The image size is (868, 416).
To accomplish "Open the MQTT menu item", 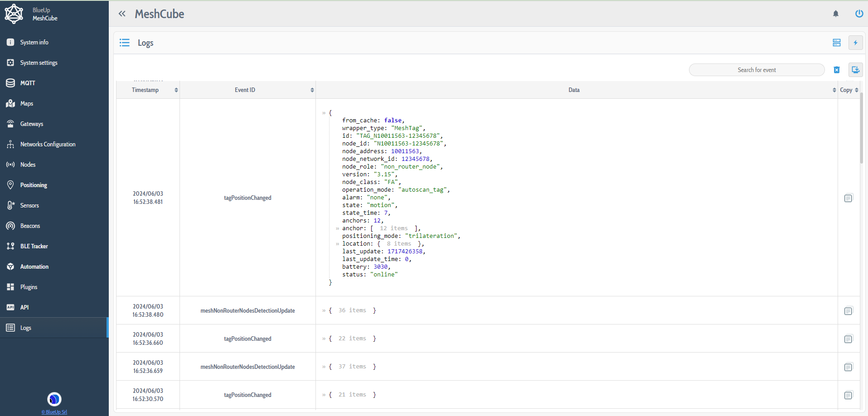I will click(x=28, y=83).
